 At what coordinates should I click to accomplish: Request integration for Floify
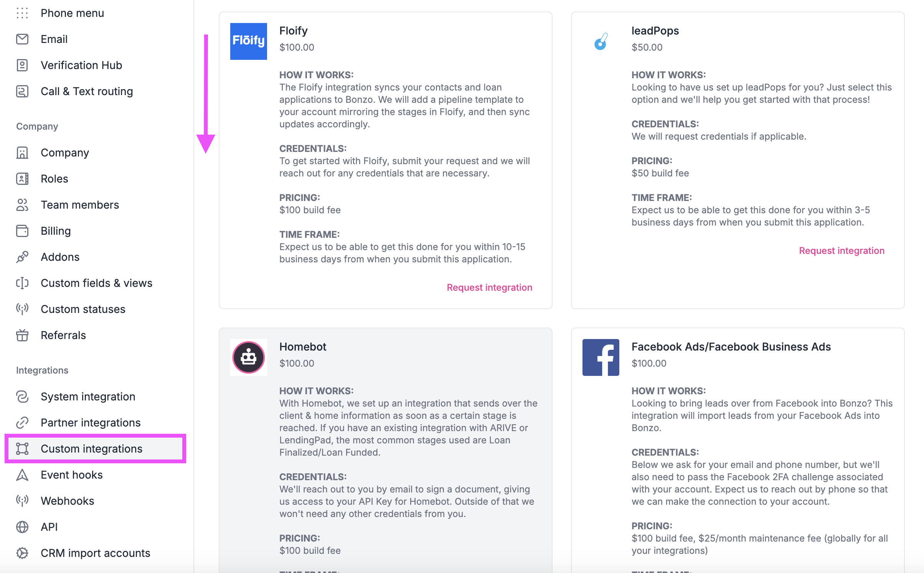489,287
